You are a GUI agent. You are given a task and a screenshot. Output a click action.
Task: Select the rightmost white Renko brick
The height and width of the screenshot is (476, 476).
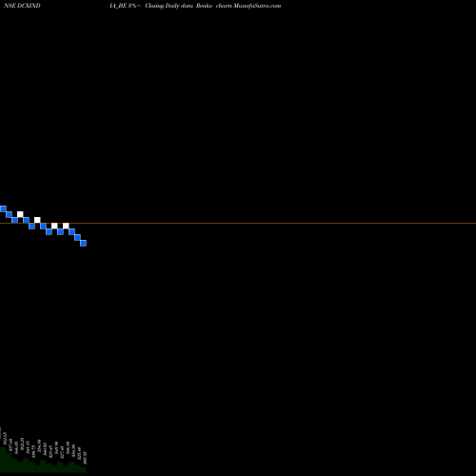point(66,226)
